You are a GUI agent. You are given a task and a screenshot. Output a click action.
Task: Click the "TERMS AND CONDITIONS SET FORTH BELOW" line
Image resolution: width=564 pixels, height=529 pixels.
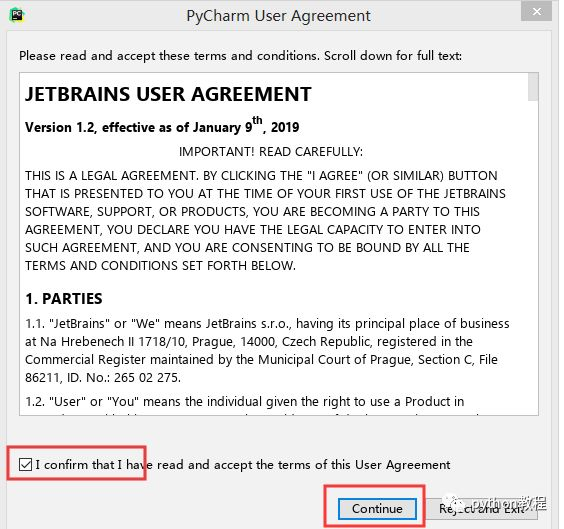click(160, 265)
